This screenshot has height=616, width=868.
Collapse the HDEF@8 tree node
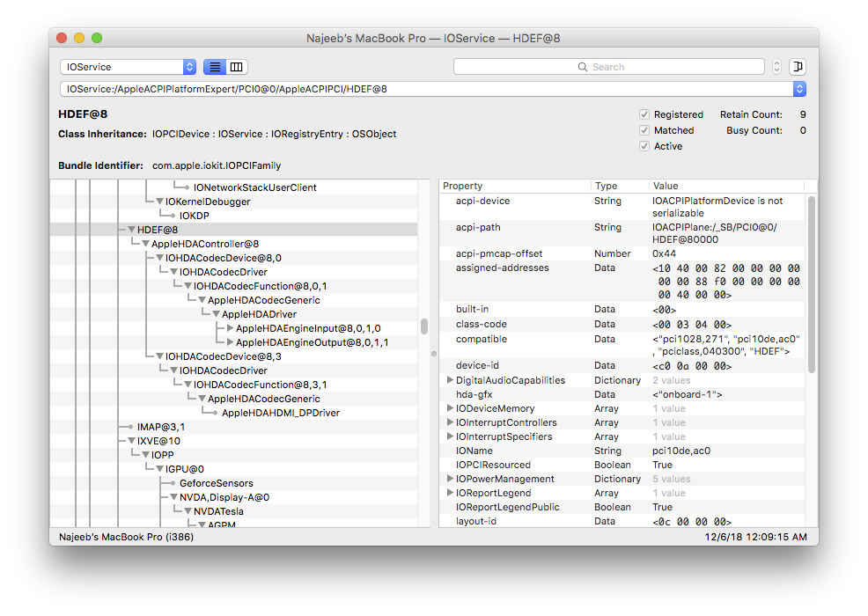coord(132,229)
